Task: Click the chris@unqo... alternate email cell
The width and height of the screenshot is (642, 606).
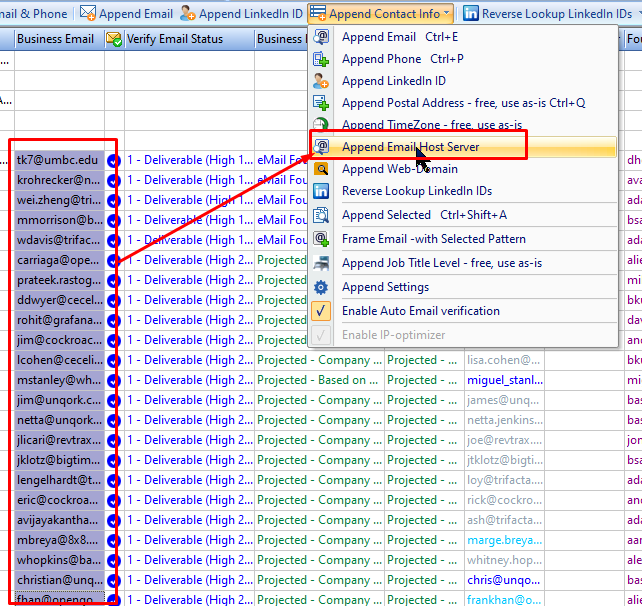Action: 504,581
